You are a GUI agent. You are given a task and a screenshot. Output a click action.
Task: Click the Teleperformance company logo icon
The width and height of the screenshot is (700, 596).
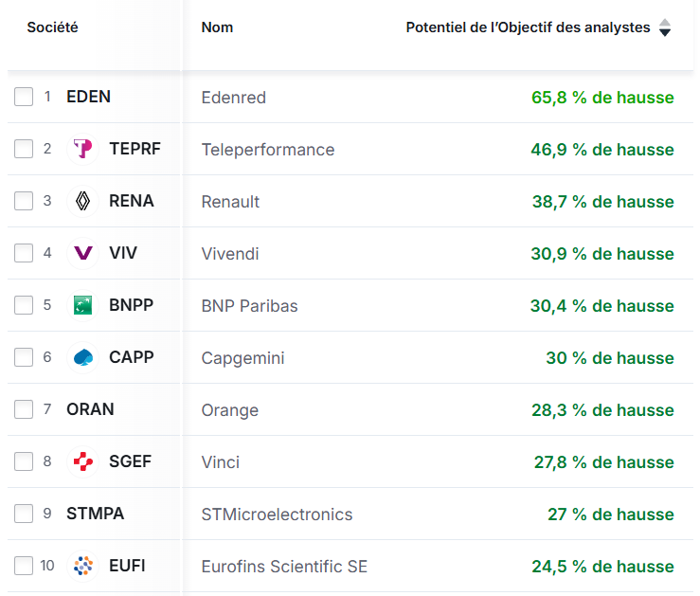(83, 149)
